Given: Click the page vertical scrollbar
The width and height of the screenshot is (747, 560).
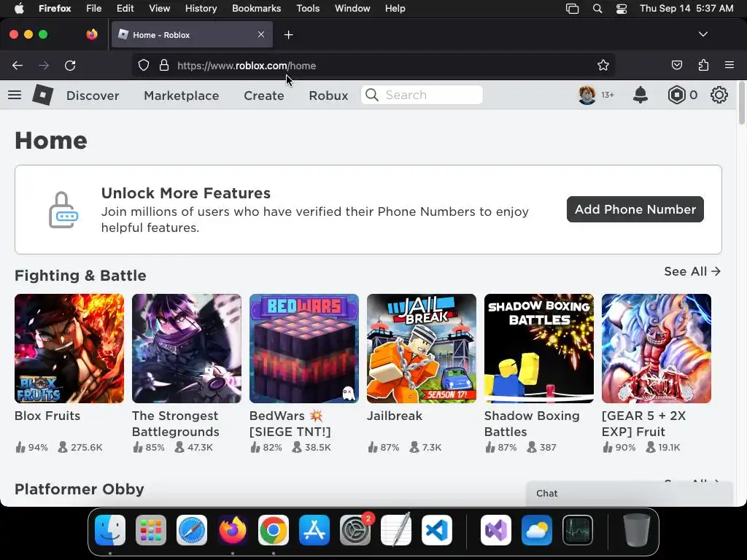Looking at the screenshot, I should coord(741,103).
